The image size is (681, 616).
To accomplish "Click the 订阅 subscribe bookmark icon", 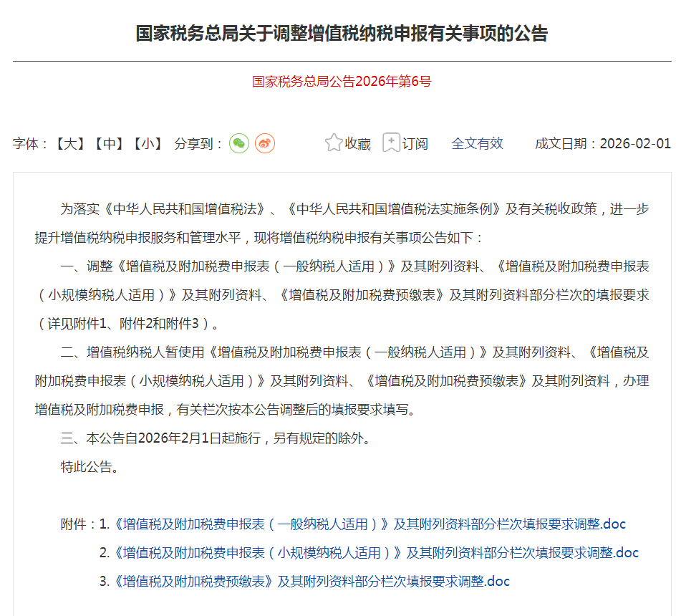I will coord(391,143).
